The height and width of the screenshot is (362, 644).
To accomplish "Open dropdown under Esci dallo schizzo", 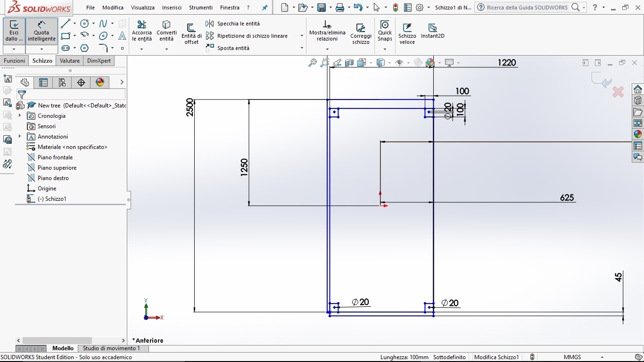I will click(14, 49).
